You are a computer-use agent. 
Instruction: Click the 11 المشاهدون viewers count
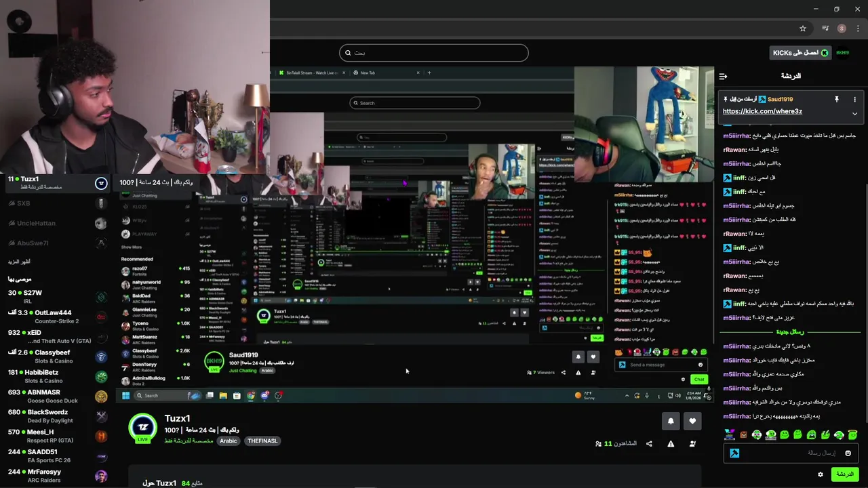pos(616,444)
